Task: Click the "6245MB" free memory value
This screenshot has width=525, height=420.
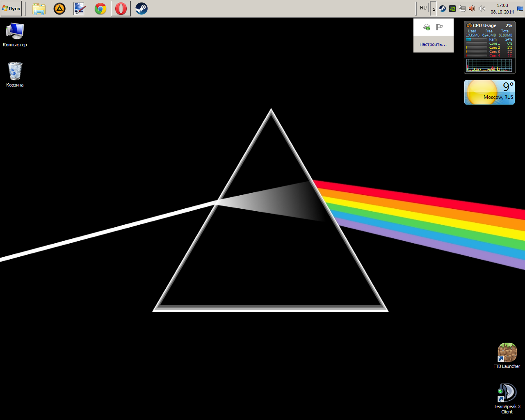Action: [x=489, y=35]
